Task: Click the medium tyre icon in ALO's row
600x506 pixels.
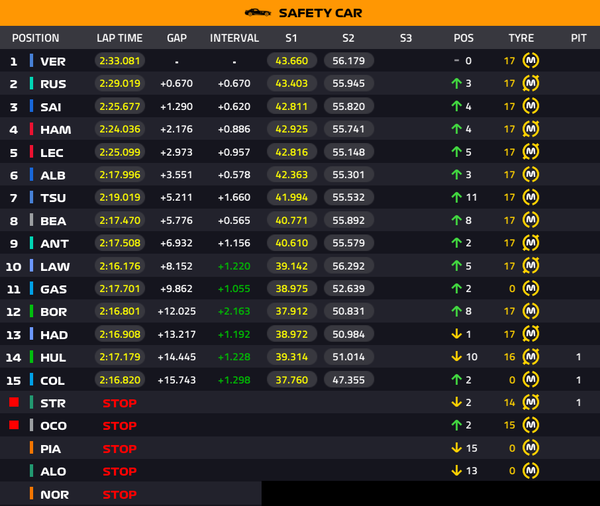Action: pos(531,470)
